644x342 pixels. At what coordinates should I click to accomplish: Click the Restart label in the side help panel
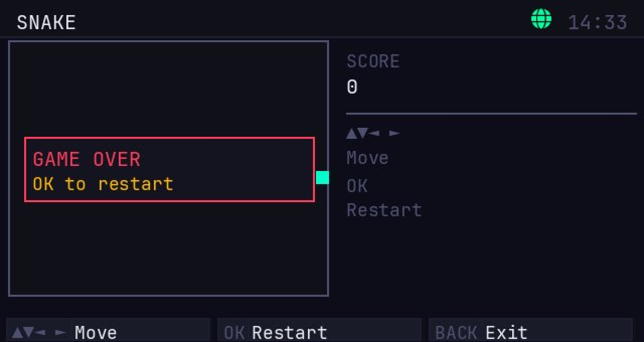pyautogui.click(x=384, y=210)
